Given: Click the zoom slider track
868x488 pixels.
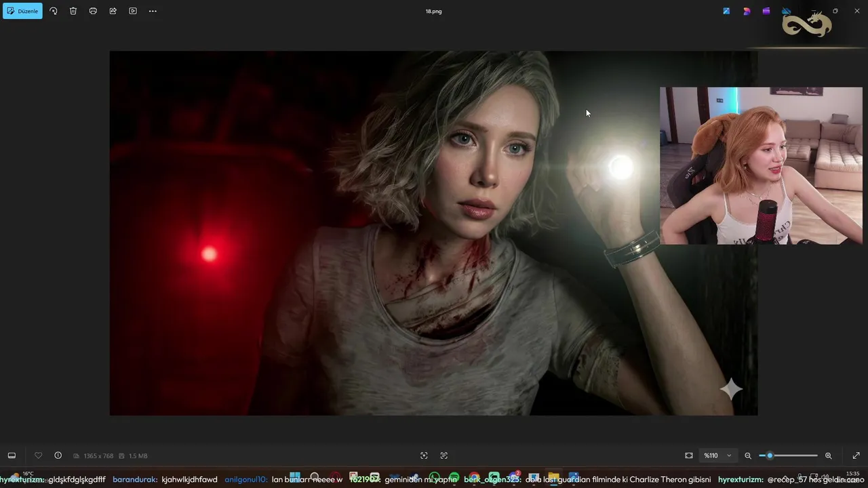Looking at the screenshot, I should point(788,455).
